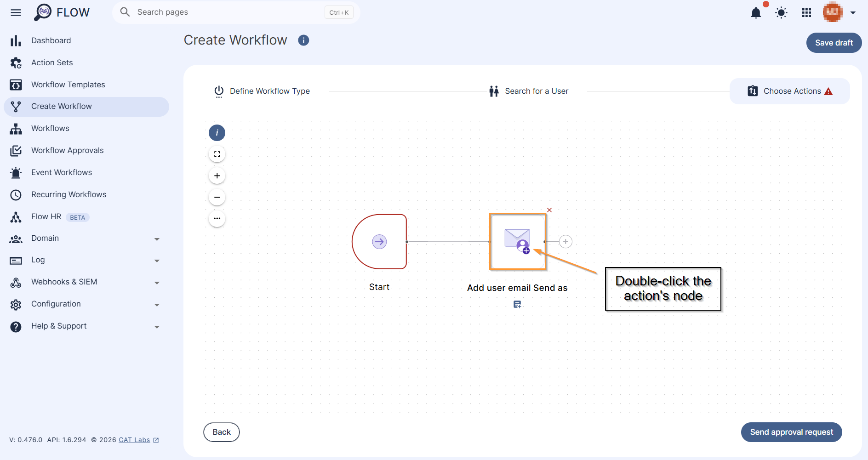The width and height of the screenshot is (868, 460).
Task: Expand Webhooks & SIEM section
Action: [86, 282]
